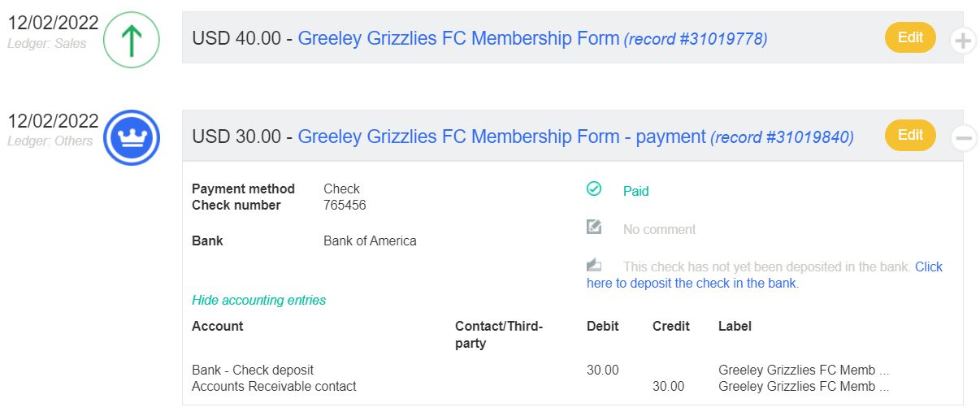
Task: Expand the USD 40.00 record with plus
Action: pyautogui.click(x=963, y=40)
